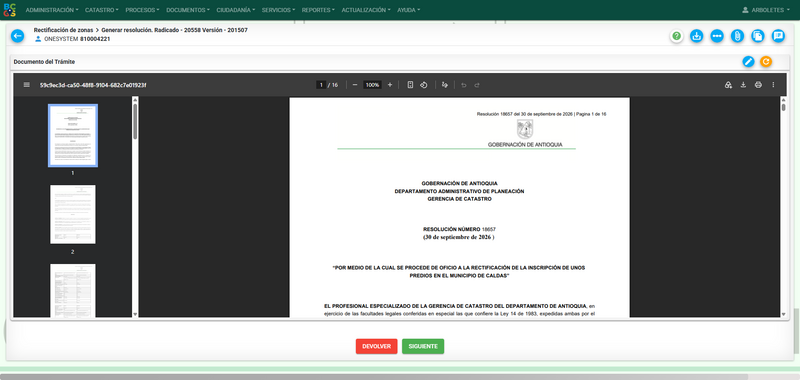Expand the DOCUMENTOS menu
The height and width of the screenshot is (380, 800).
188,10
